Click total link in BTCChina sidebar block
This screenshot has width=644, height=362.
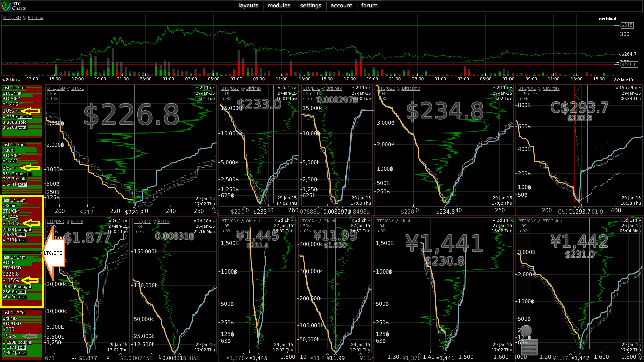(x=23, y=127)
